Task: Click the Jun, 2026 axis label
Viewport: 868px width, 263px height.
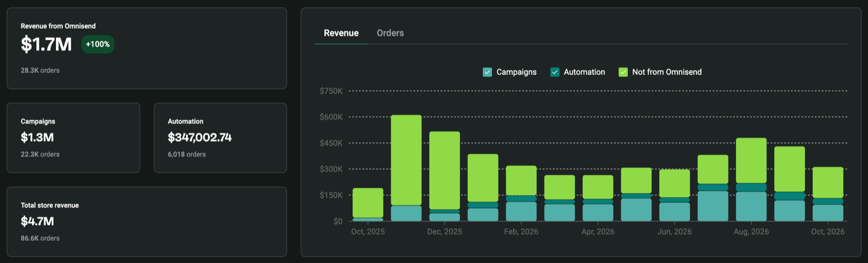Action: point(674,231)
